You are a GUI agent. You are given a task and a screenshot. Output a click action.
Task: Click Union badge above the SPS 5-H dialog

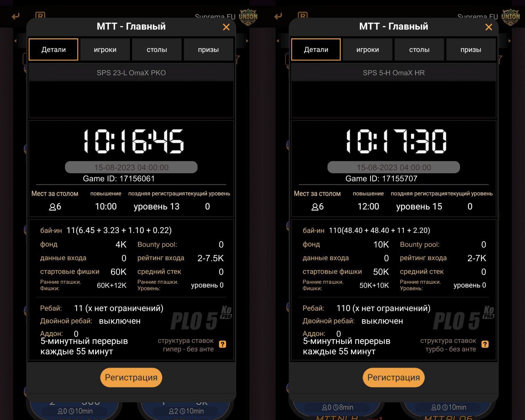[x=511, y=17]
